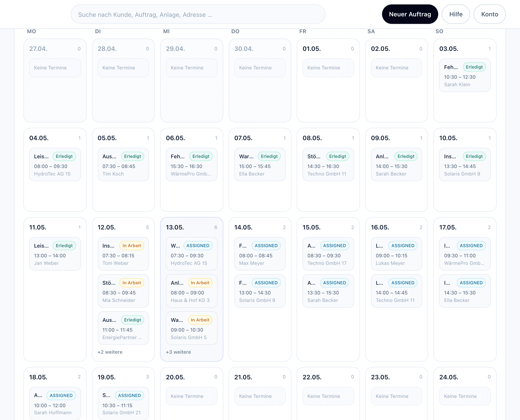Viewport: 520px width, 420px height.
Task: Expand '+3 weitere' on 13.05.
Action: coord(178,352)
